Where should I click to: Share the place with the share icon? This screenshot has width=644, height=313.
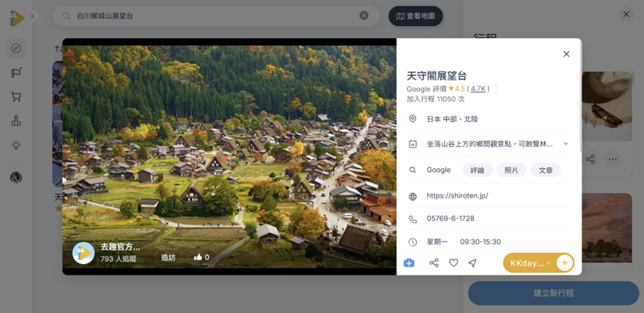point(434,263)
